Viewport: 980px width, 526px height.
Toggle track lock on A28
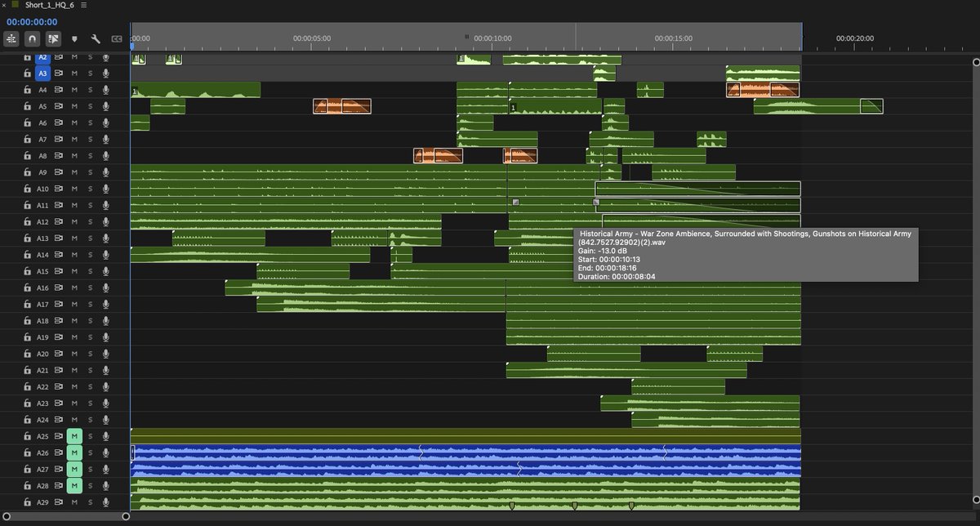click(27, 485)
